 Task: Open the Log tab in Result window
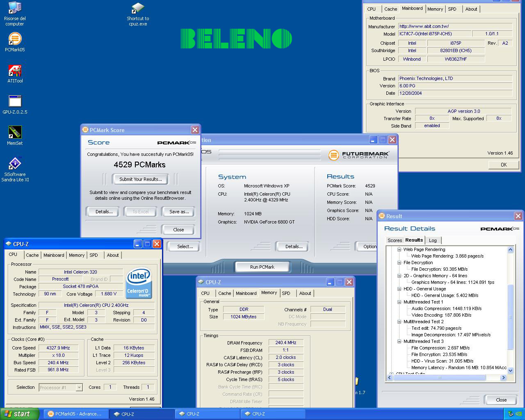[x=433, y=240]
